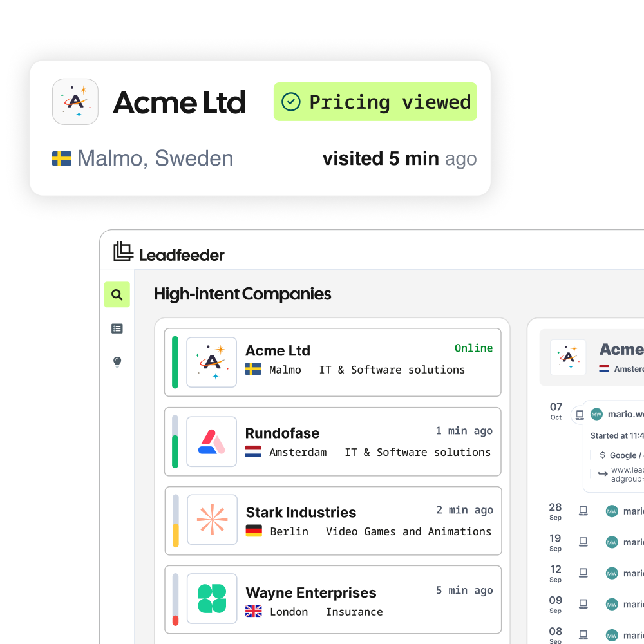This screenshot has height=644, width=644.
Task: Select the Acme Ltd company row
Action: 333,362
